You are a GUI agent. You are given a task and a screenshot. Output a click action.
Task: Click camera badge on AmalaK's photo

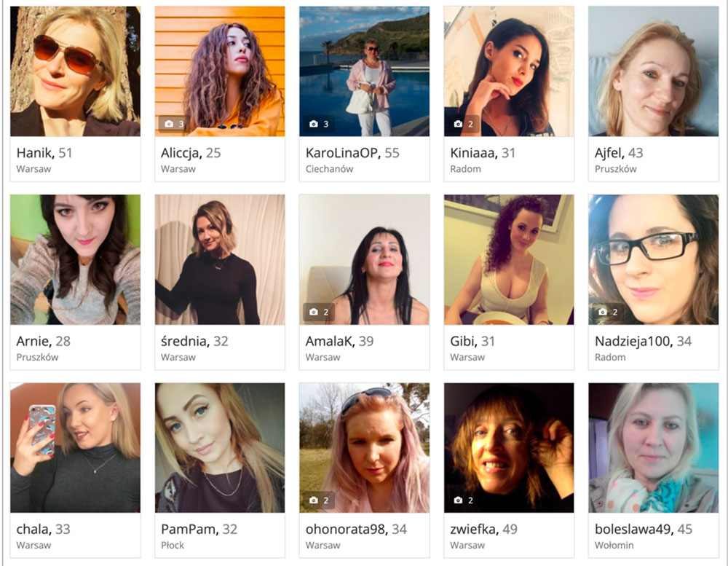click(x=319, y=313)
